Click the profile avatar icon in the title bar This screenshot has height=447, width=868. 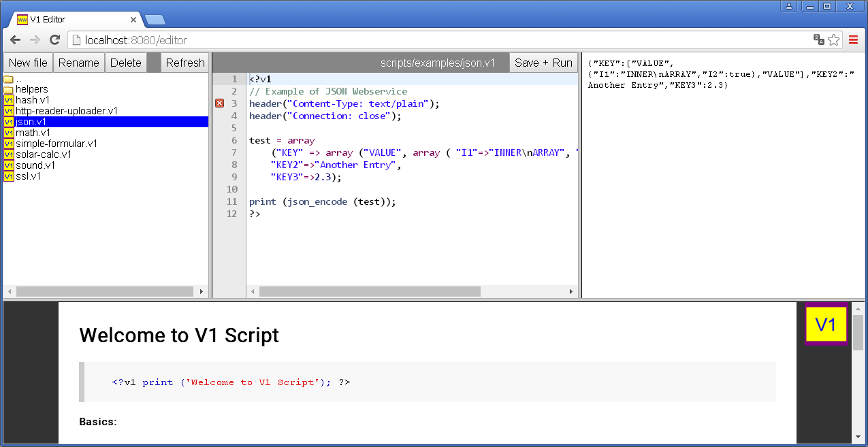(788, 6)
